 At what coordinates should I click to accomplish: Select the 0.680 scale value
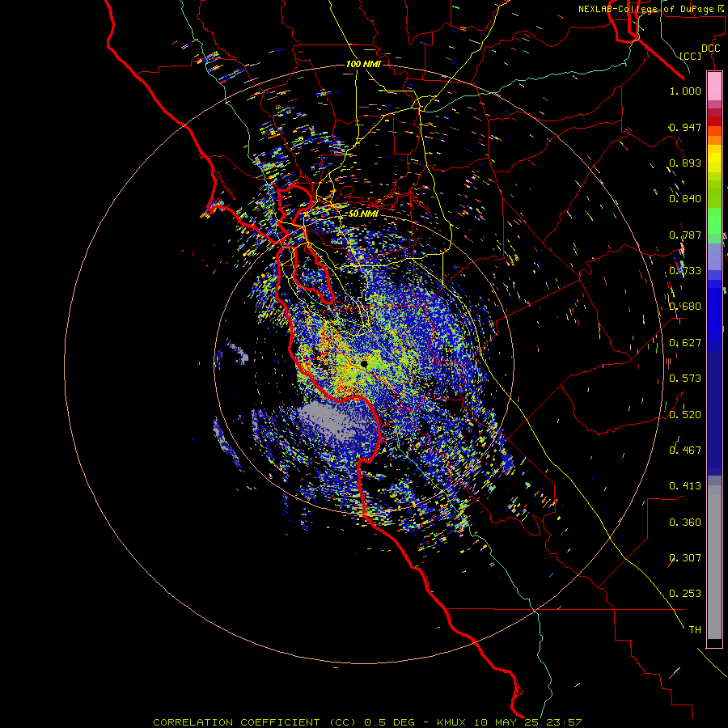coord(685,307)
